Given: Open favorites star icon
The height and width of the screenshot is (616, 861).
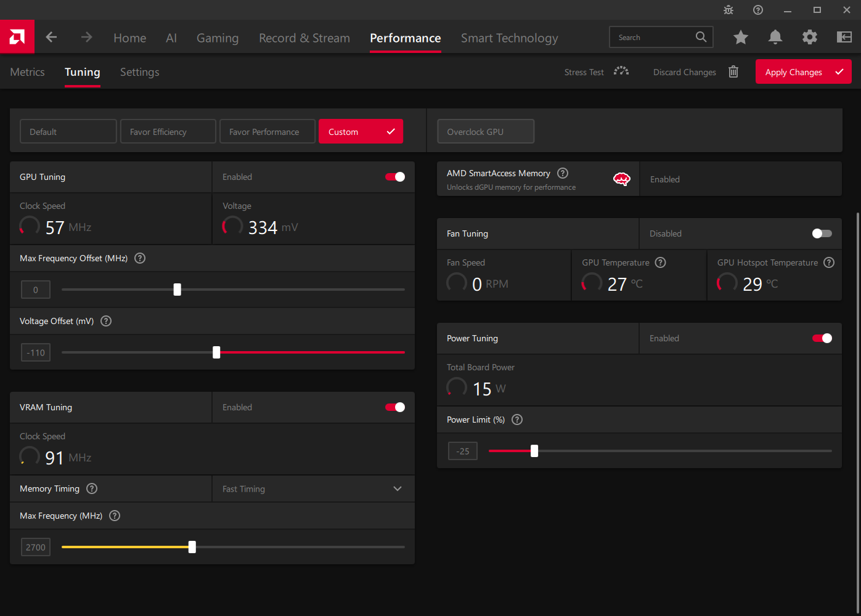Looking at the screenshot, I should click(741, 38).
